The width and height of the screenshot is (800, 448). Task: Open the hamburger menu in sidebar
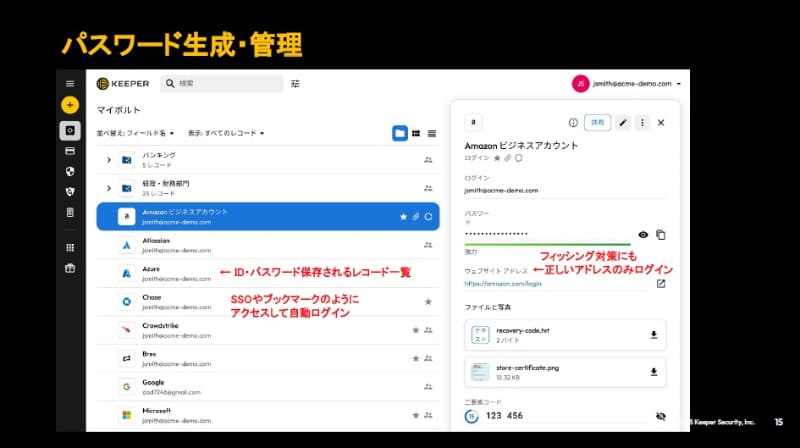click(70, 84)
